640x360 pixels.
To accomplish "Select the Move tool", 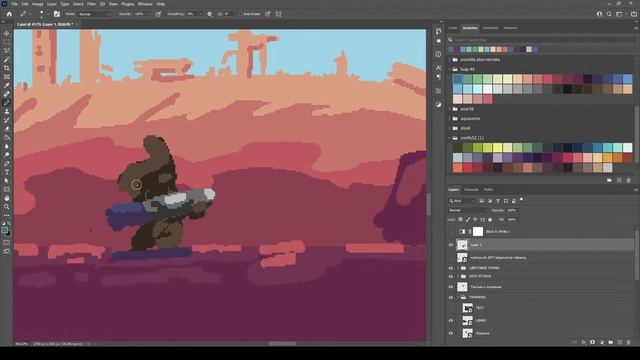I will [7, 33].
